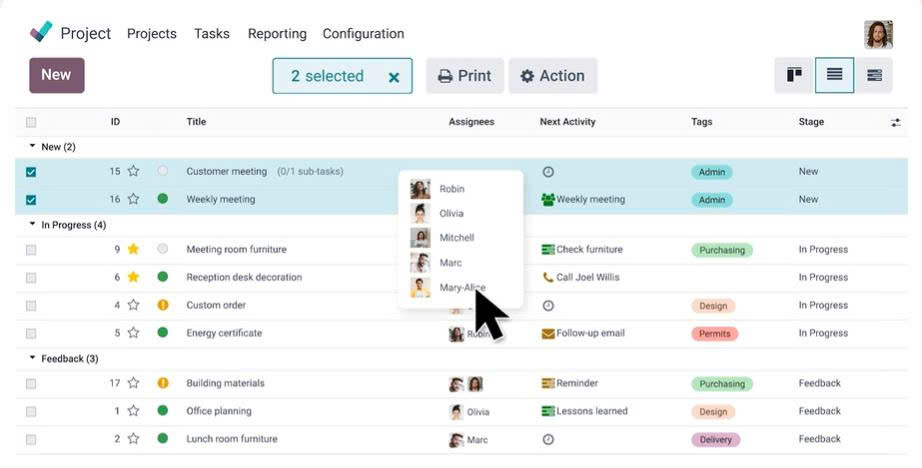Switch to activity view icon
922x468 pixels.
point(874,75)
